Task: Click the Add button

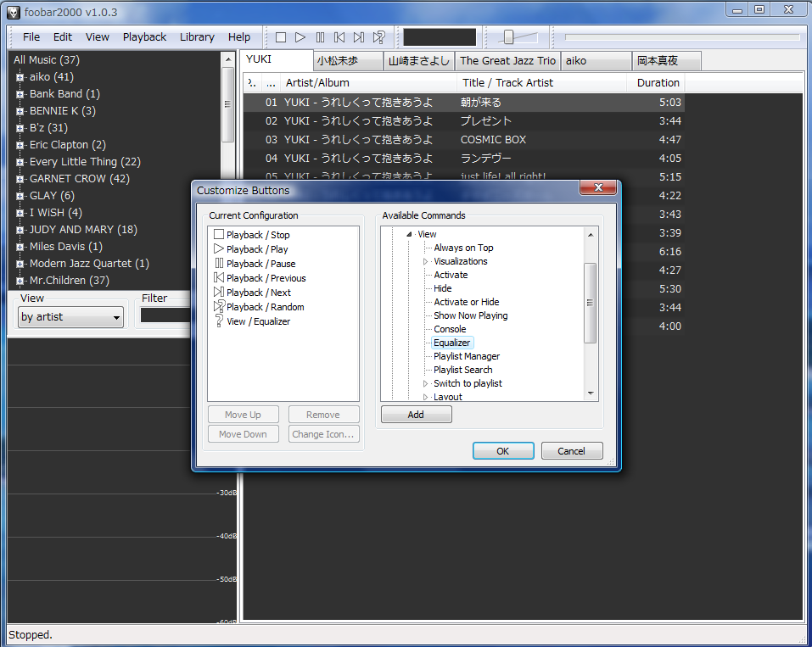Action: coord(416,415)
